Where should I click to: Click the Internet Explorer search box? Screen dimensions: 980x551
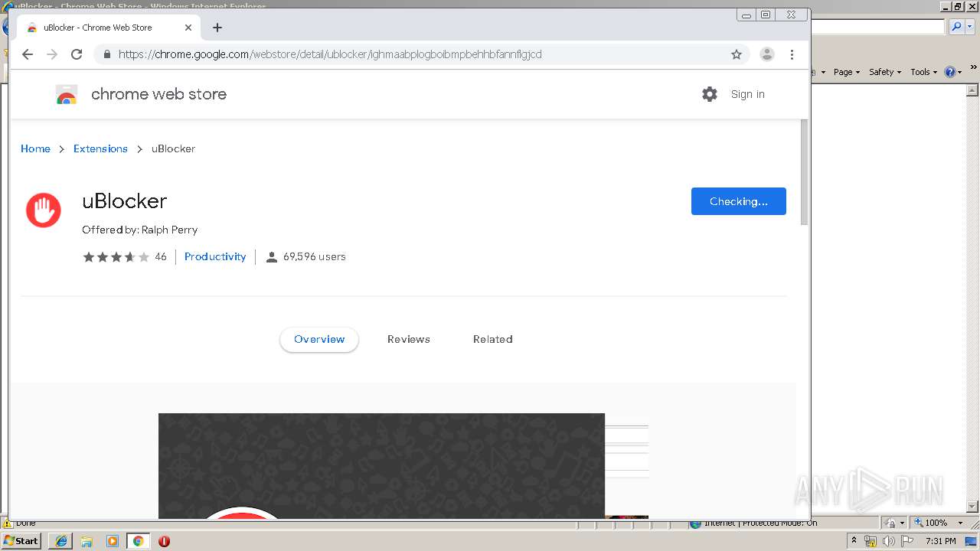point(877,27)
